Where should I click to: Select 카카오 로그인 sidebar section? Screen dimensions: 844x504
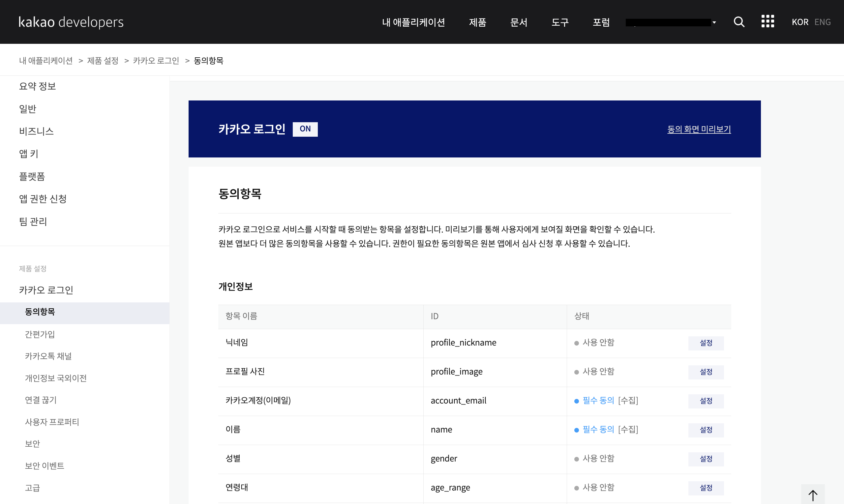click(46, 290)
